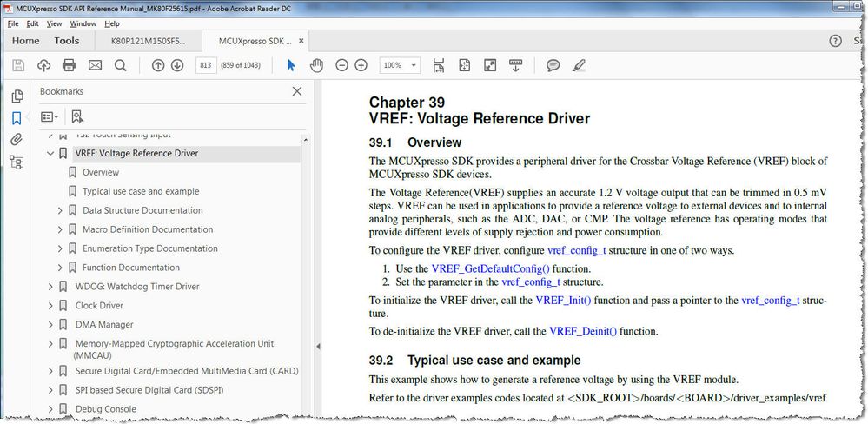Expand Function Documentation bookmark

pyautogui.click(x=60, y=268)
